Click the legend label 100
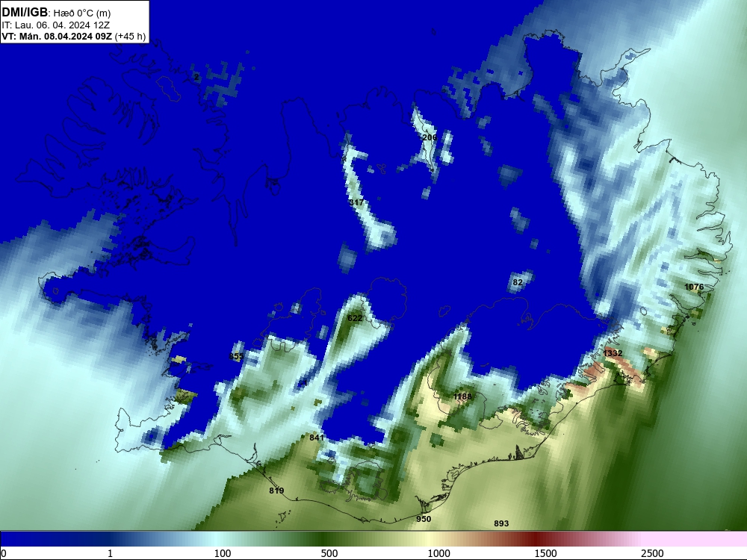The width and height of the screenshot is (747, 560). pyautogui.click(x=223, y=553)
